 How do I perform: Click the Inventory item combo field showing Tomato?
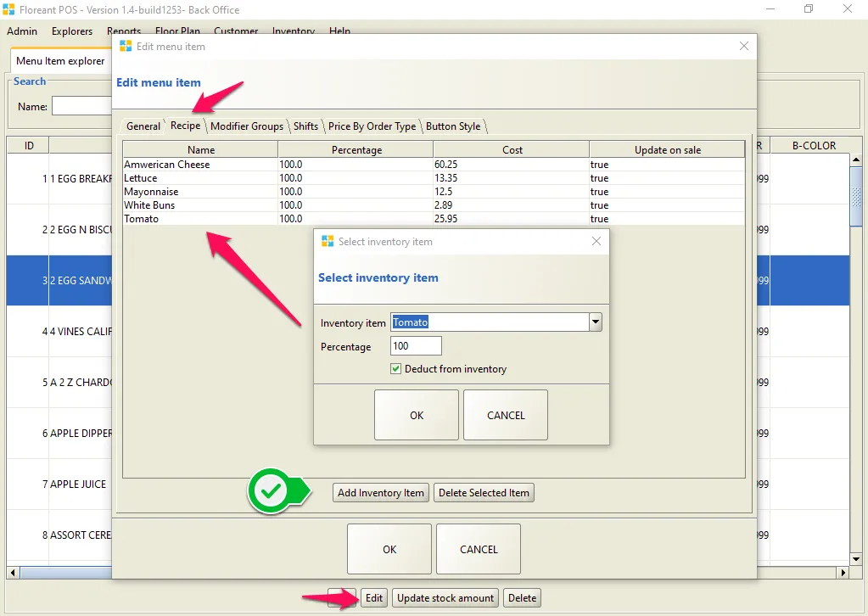[x=490, y=322]
